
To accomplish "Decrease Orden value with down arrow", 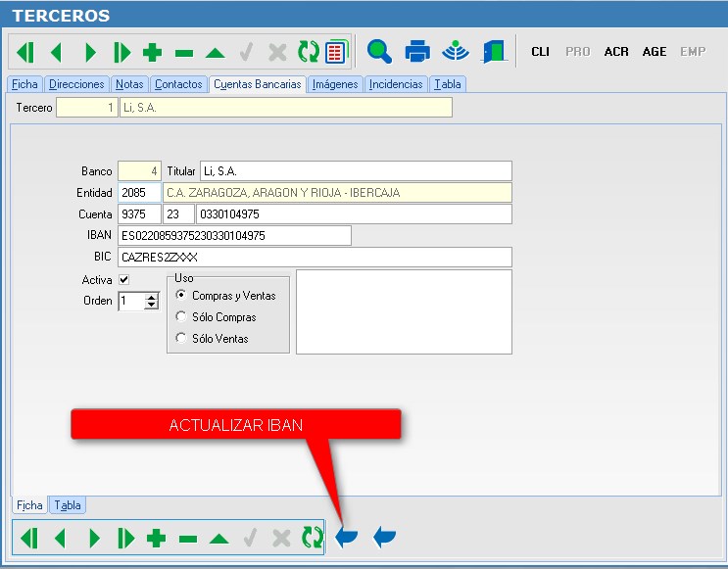I will pos(152,305).
